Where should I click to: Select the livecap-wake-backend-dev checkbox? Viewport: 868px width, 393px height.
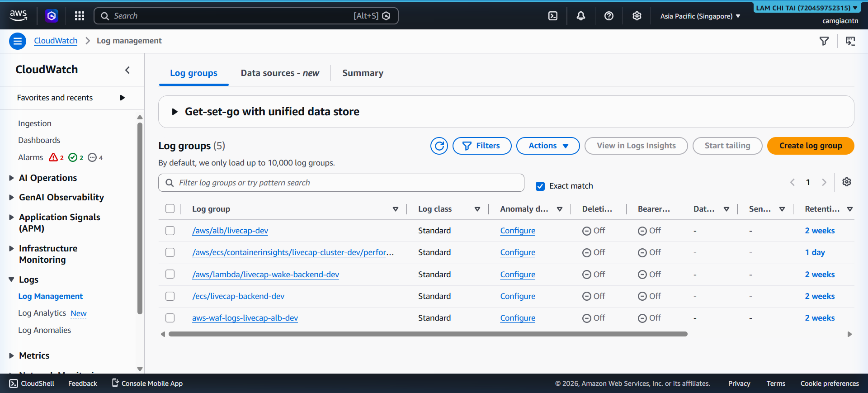170,274
